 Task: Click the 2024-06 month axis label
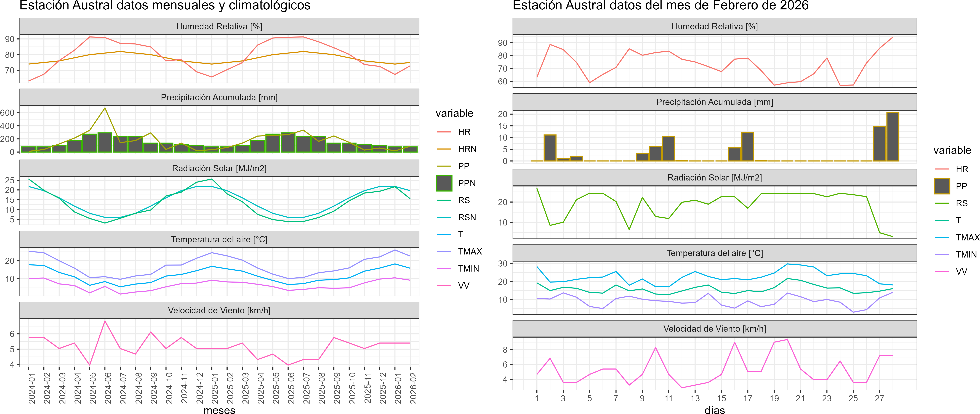tap(108, 388)
